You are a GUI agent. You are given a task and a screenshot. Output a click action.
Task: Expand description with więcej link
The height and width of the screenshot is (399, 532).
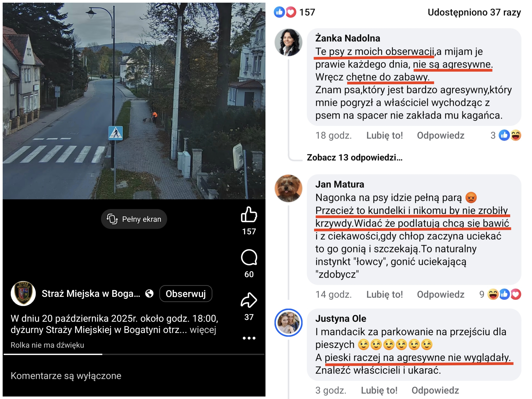tap(203, 330)
